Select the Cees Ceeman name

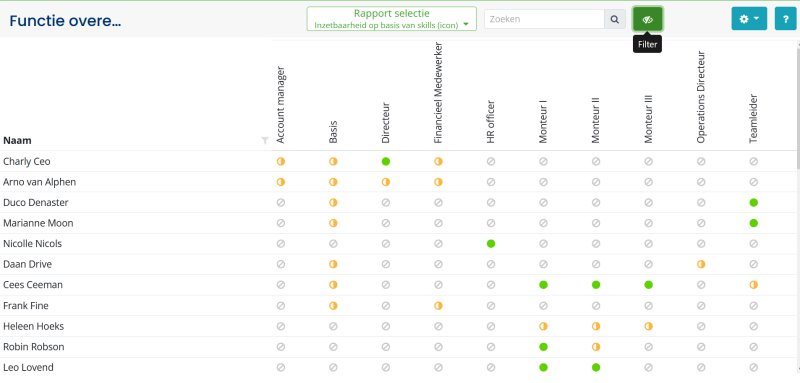pos(33,285)
